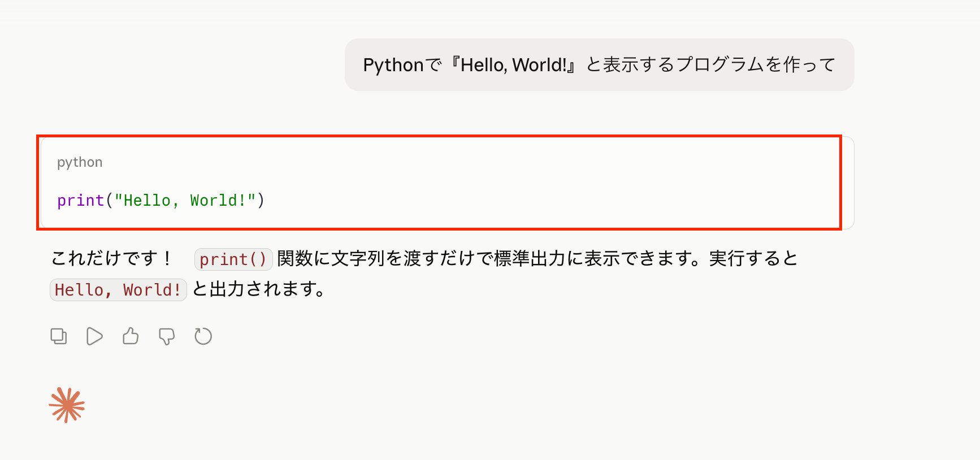Click the orange Claude starburst logo

click(67, 405)
